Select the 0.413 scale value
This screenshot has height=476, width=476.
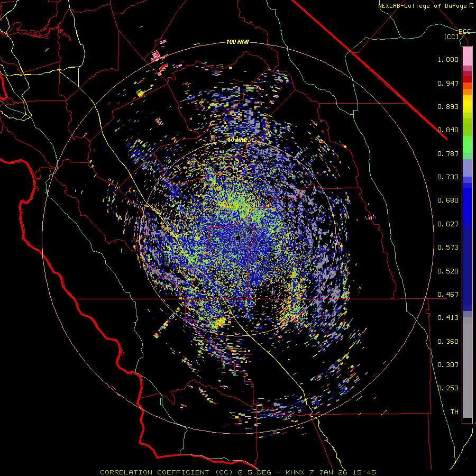click(448, 318)
